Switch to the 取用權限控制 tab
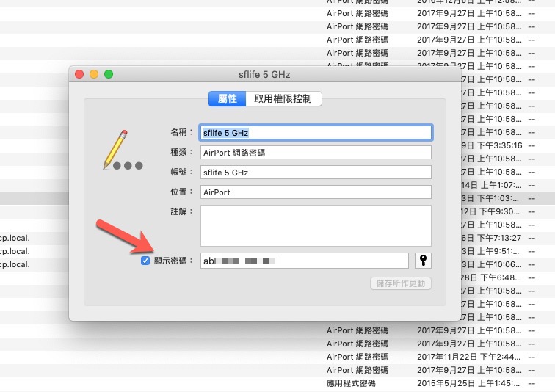This screenshot has height=392, width=555. [x=283, y=98]
